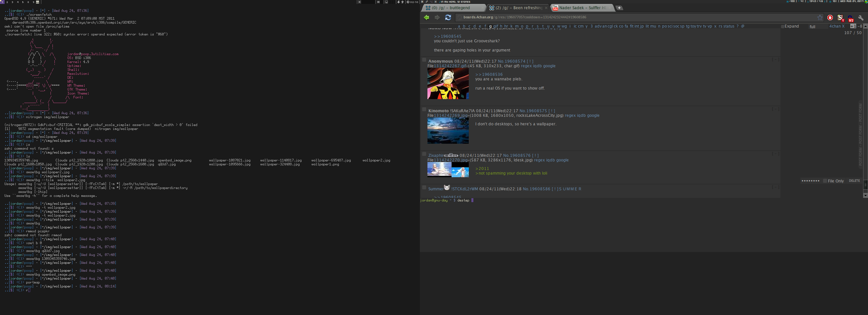Screen dimensions: 868x315
Task: Open the file link 1314242267.gif
Action: (x=450, y=66)
